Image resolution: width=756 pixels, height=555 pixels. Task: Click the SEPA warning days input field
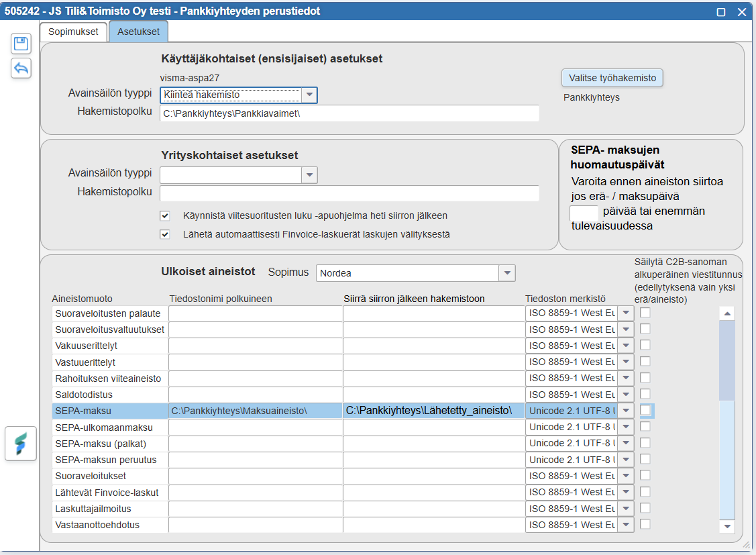pyautogui.click(x=584, y=212)
